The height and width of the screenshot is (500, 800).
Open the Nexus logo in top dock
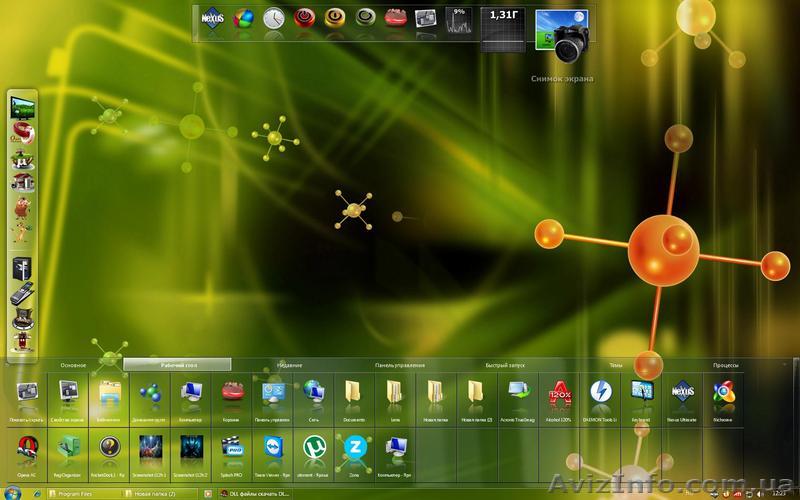tap(212, 18)
